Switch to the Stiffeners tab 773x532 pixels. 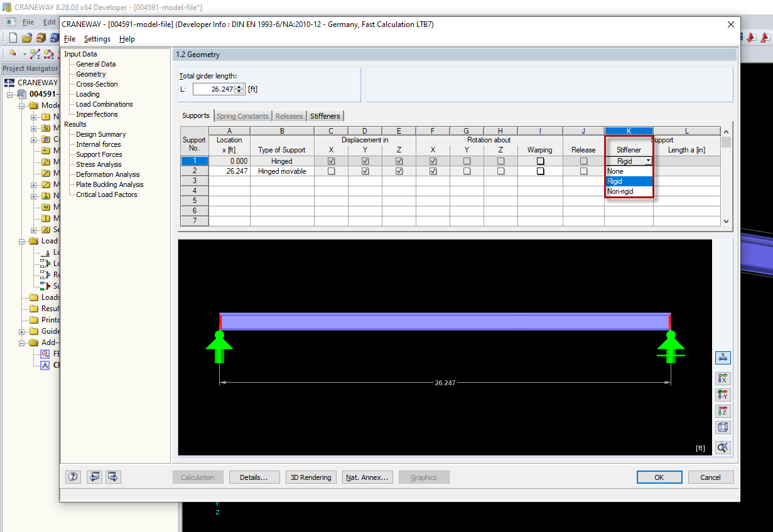click(325, 115)
